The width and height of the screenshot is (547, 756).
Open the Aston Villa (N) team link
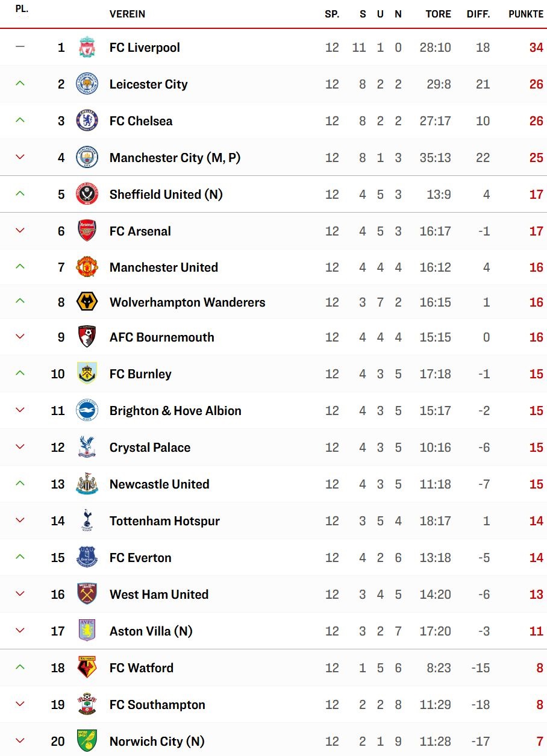pyautogui.click(x=151, y=631)
